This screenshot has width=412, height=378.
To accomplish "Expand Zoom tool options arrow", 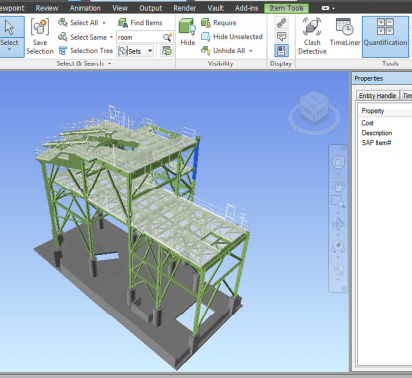I will 338,213.
